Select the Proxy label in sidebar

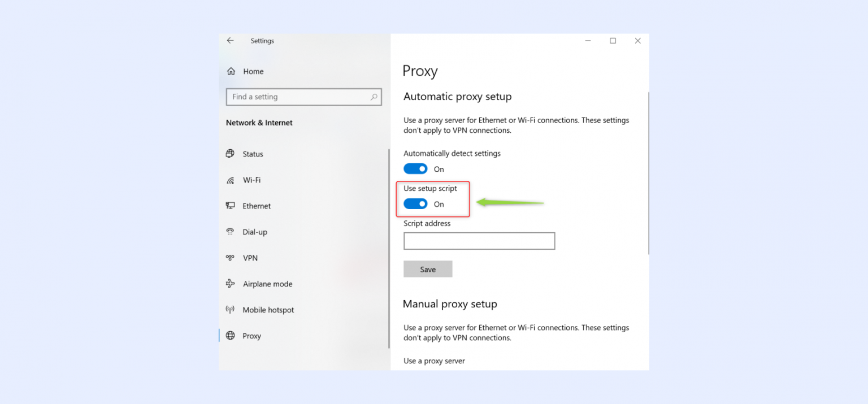(x=251, y=336)
